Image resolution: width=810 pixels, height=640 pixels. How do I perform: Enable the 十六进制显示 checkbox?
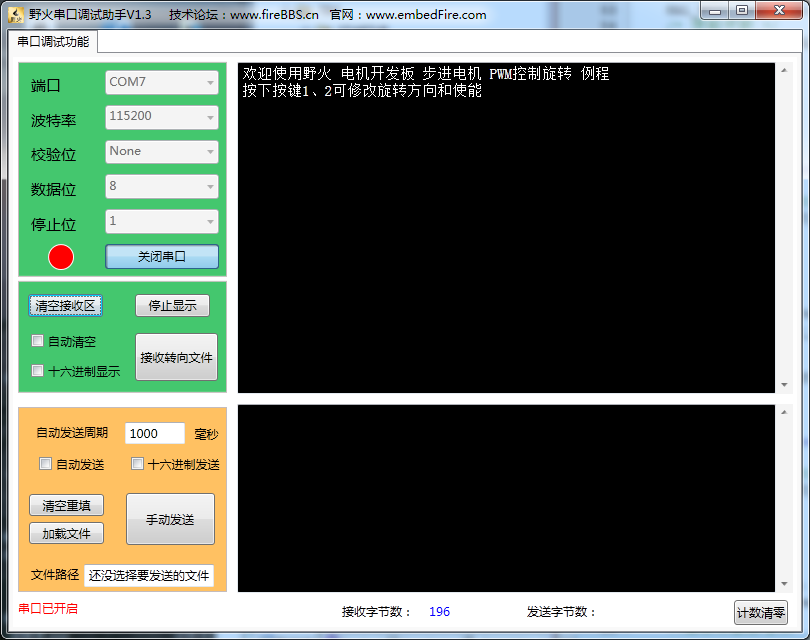[37, 370]
